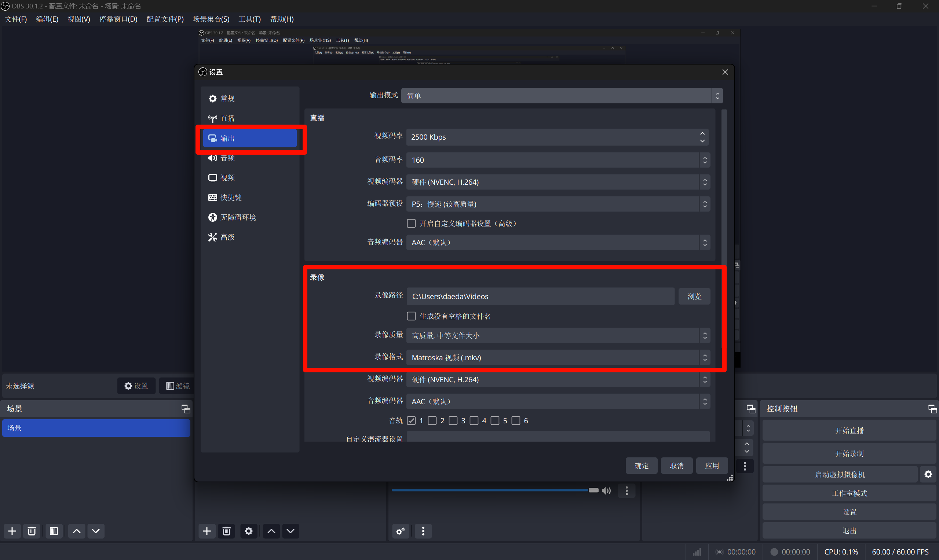Open source properties gear icon in Sources dock
The width and height of the screenshot is (939, 560).
pos(248,531)
